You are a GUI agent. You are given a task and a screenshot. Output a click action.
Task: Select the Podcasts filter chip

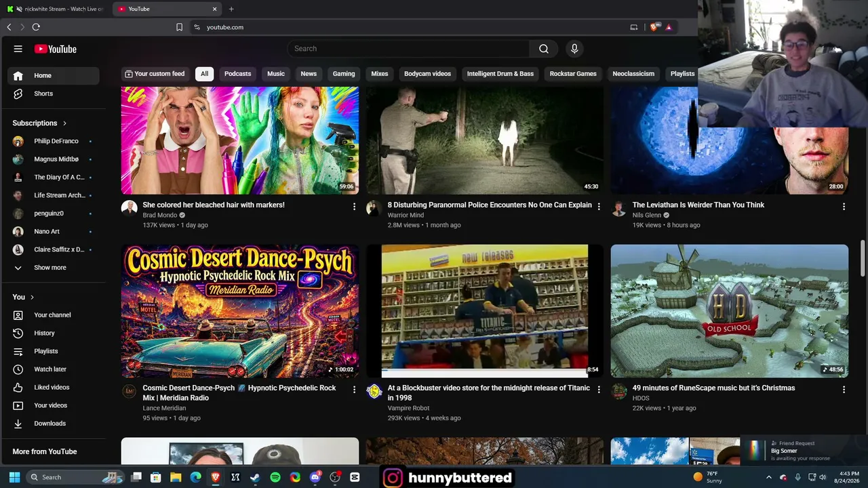(237, 73)
